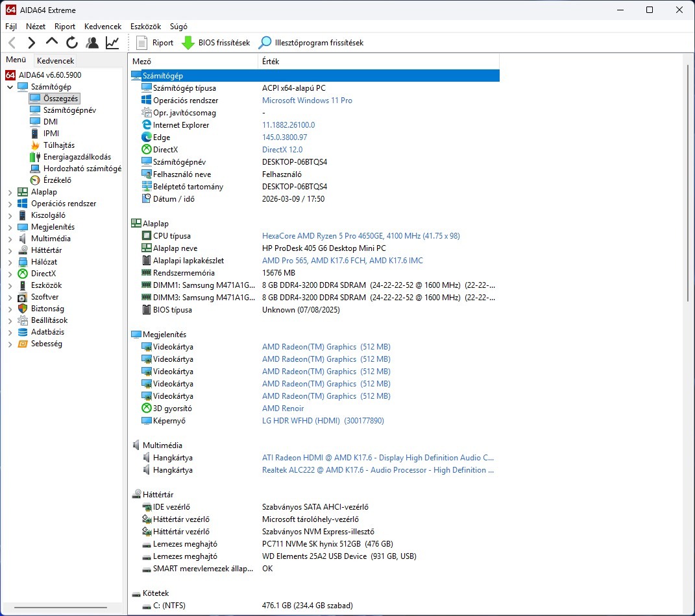Select the Érzékelő gauge icon
The height and width of the screenshot is (616, 695).
[x=35, y=180]
